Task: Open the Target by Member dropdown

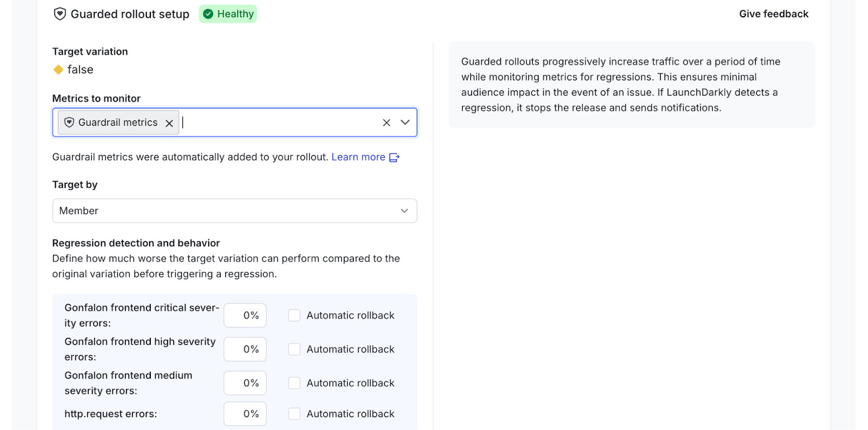Action: tap(234, 211)
